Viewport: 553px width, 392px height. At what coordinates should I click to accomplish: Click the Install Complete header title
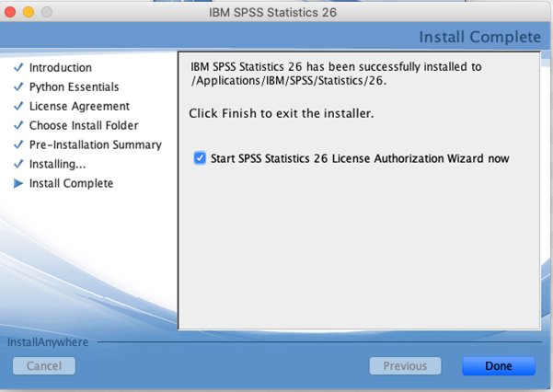(x=479, y=37)
